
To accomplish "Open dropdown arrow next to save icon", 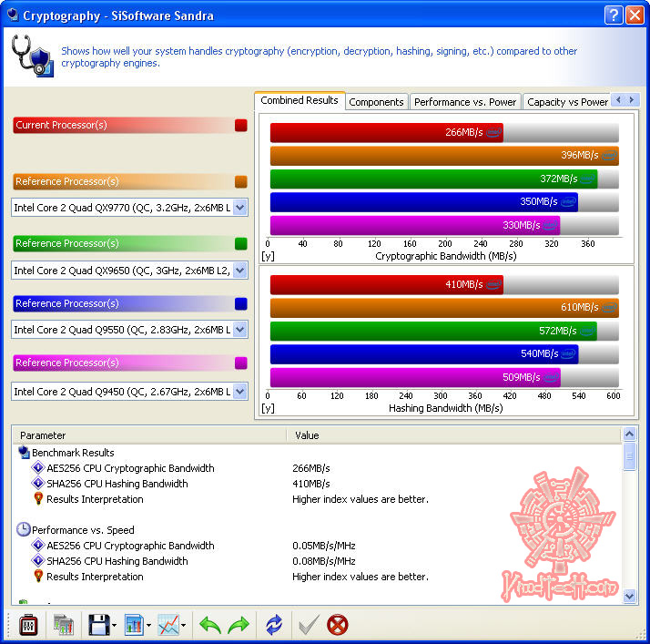I will [115, 626].
